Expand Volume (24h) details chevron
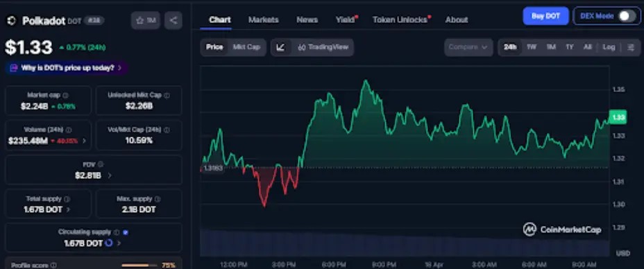This screenshot has height=269, width=644. tap(84, 141)
